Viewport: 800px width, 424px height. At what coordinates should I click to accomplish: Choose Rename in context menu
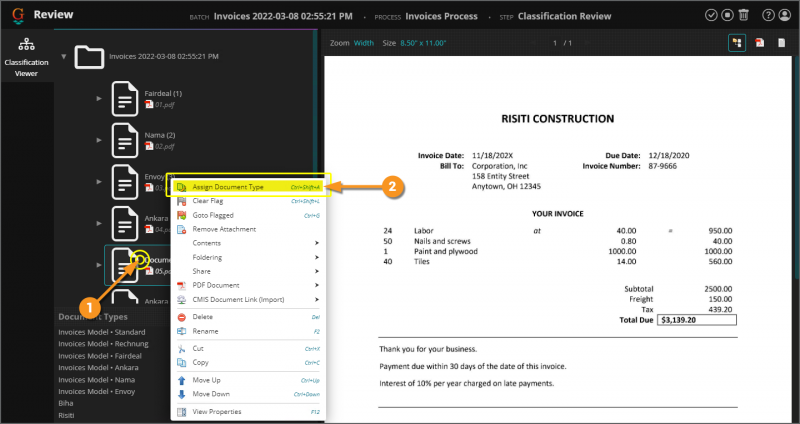point(249,331)
